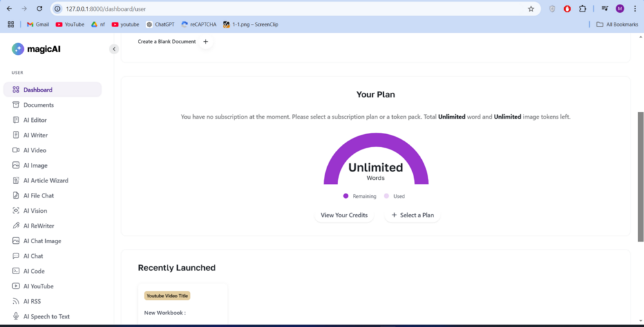Viewport: 644px width, 327px height.
Task: Bookmark this page with the star icon
Action: [x=531, y=9]
